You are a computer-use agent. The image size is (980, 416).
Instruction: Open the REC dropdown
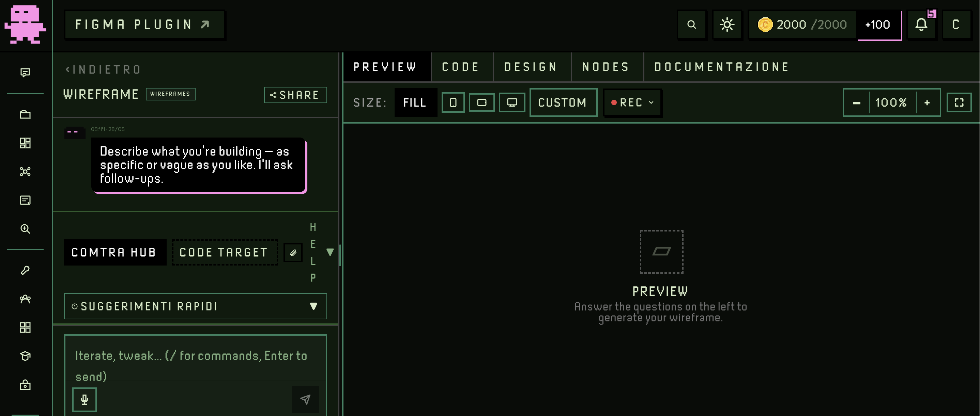(x=633, y=102)
